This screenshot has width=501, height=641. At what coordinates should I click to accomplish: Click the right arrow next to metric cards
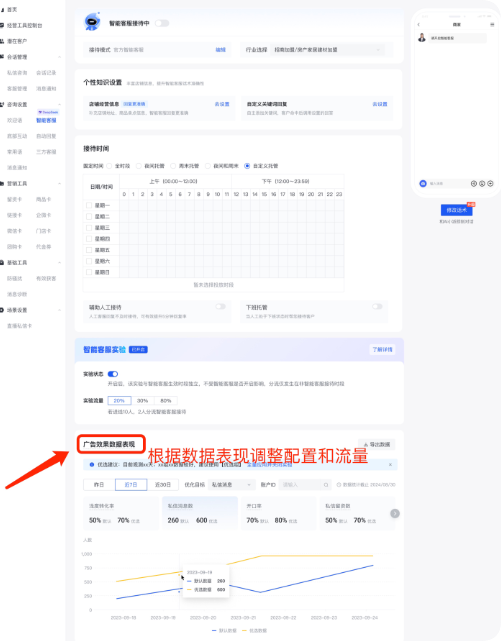coord(395,513)
